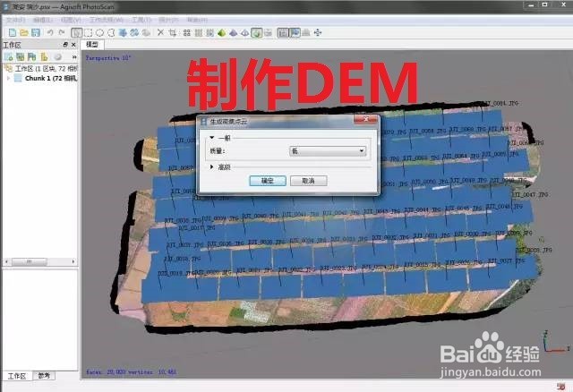The width and height of the screenshot is (573, 392).
Task: Select the 模型 view tab
Action: click(x=92, y=45)
